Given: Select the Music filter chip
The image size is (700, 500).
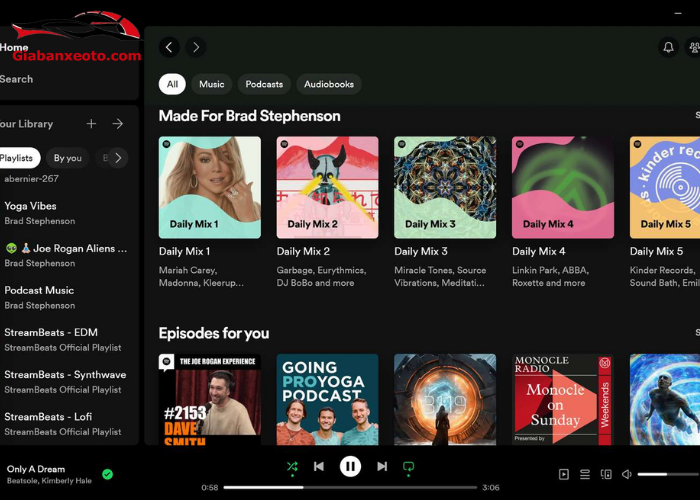Looking at the screenshot, I should coord(212,84).
